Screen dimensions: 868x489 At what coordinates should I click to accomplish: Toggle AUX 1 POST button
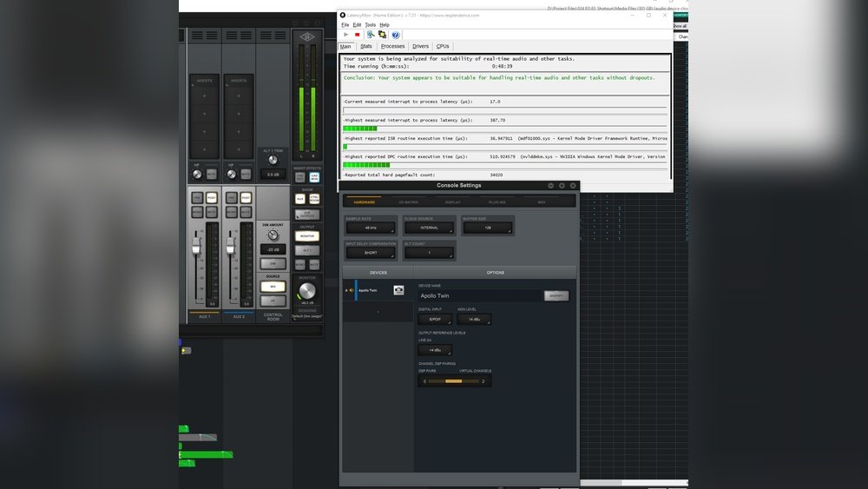coord(212,198)
